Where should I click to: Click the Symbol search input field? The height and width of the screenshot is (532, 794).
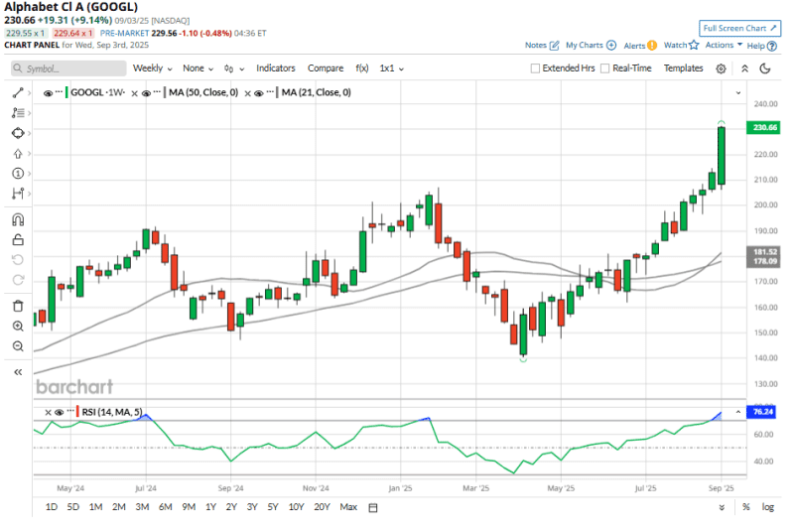pyautogui.click(x=69, y=68)
